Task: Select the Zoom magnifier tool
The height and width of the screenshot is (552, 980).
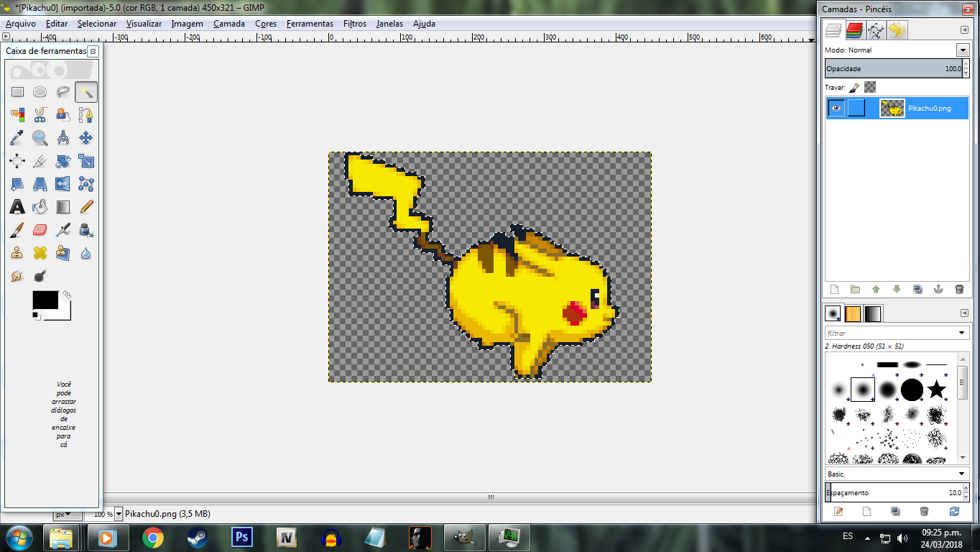Action: pyautogui.click(x=40, y=138)
